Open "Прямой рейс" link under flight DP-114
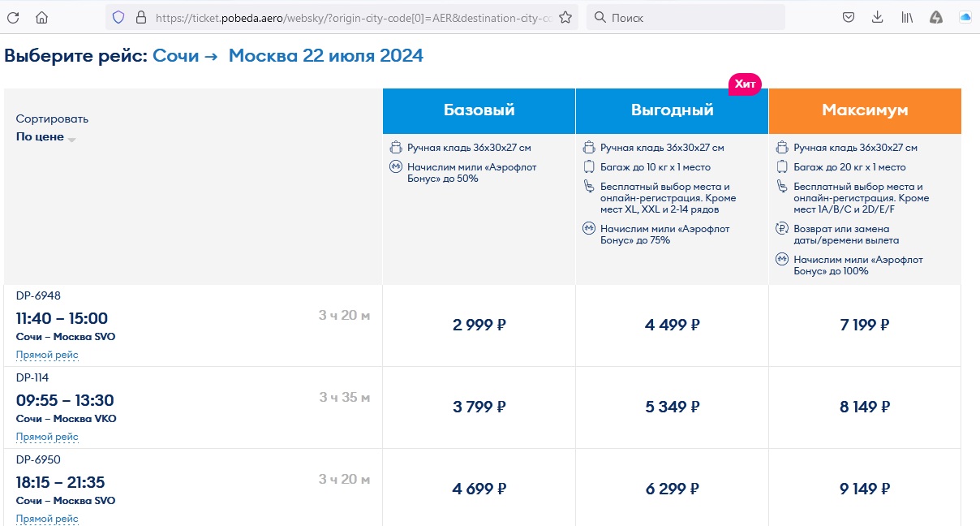This screenshot has height=526, width=980. [x=47, y=437]
